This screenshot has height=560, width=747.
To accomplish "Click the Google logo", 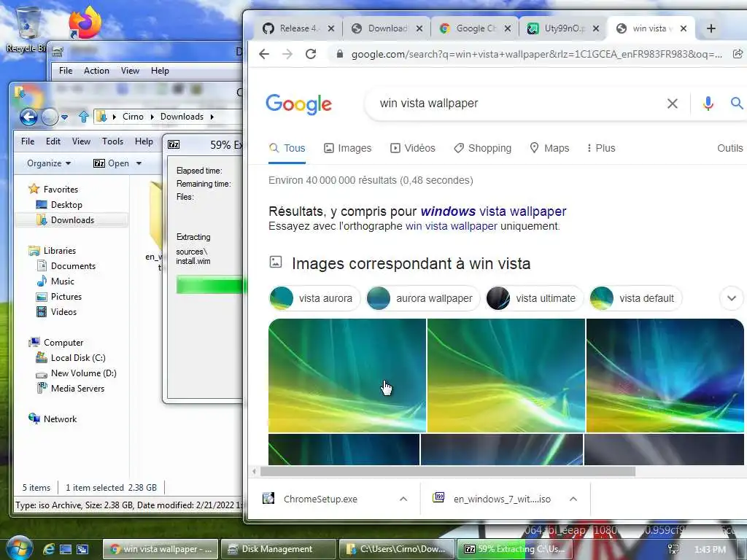I will tap(298, 104).
